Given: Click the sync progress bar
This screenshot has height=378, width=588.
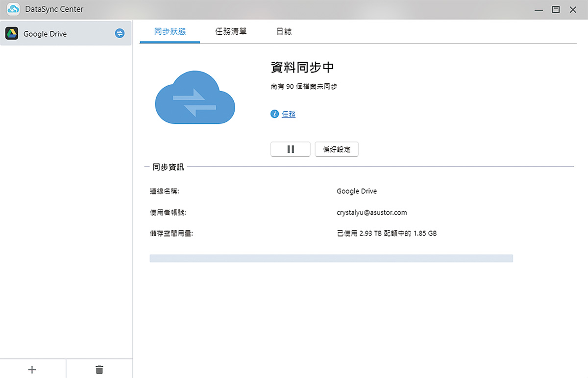Looking at the screenshot, I should 331,258.
